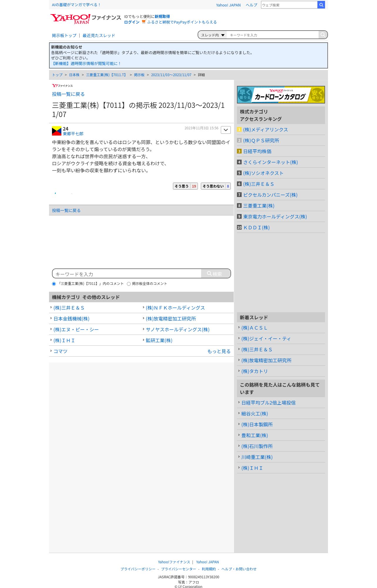Select the 三菱重工業 内のコメント radio button

54,284
